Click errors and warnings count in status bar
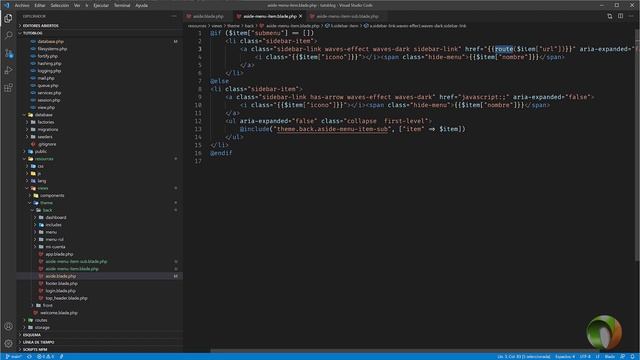Screen dimensions: 640x360 [x=45, y=356]
